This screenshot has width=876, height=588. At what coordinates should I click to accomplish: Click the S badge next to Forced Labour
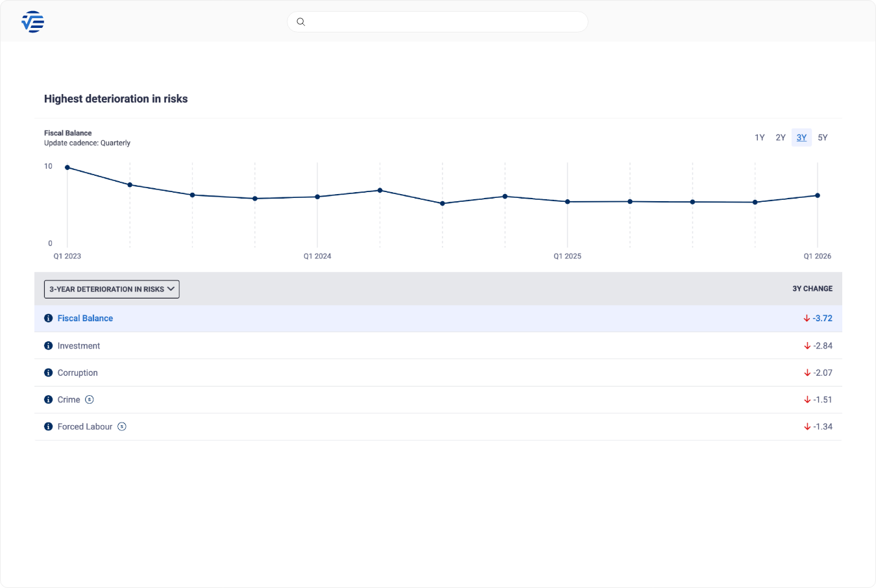122,427
